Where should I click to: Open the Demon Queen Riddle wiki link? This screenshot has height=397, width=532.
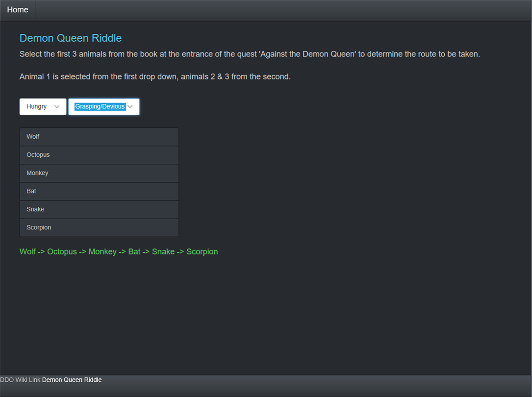(x=72, y=380)
